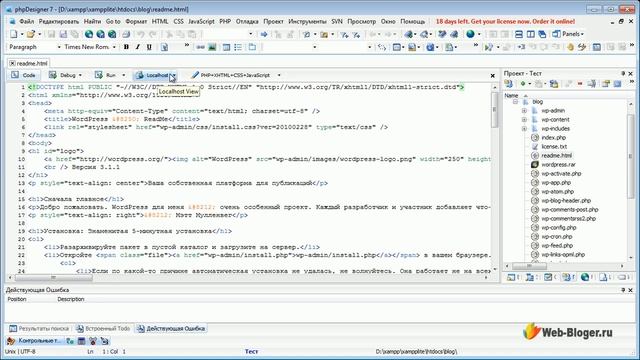
Task: Click the editor vertical scrollbar
Action: click(494, 178)
